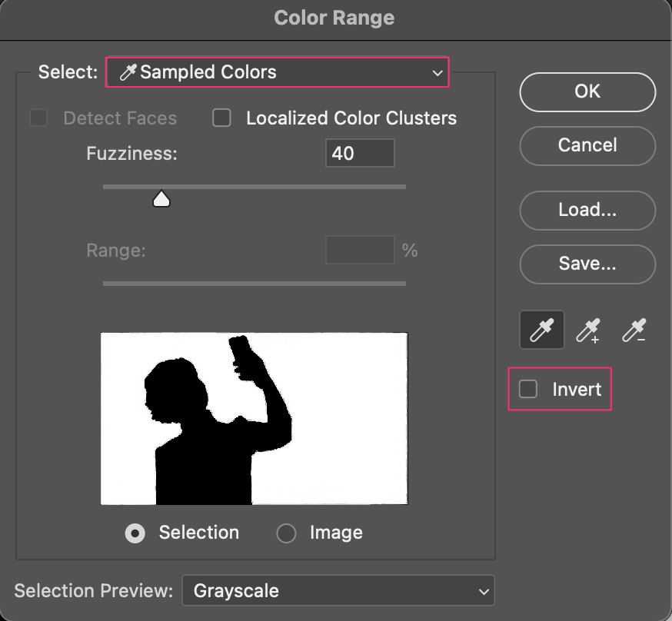This screenshot has height=621, width=672.
Task: Open the Sampled Colors dropdown
Action: (278, 72)
